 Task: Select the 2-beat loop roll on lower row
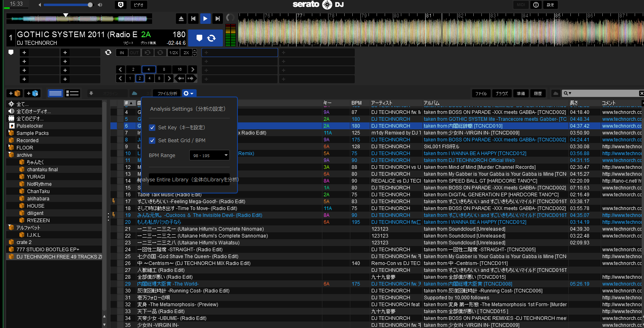(140, 78)
